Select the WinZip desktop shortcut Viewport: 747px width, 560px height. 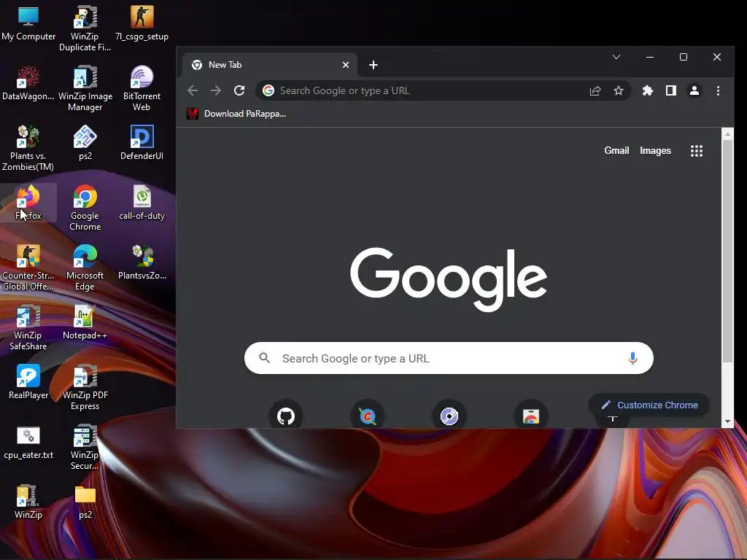coord(28,502)
